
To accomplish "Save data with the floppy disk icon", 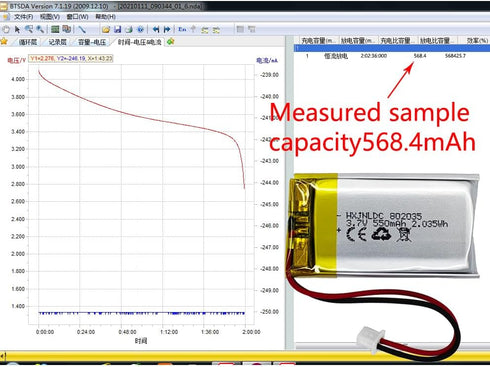I will 117,30.
